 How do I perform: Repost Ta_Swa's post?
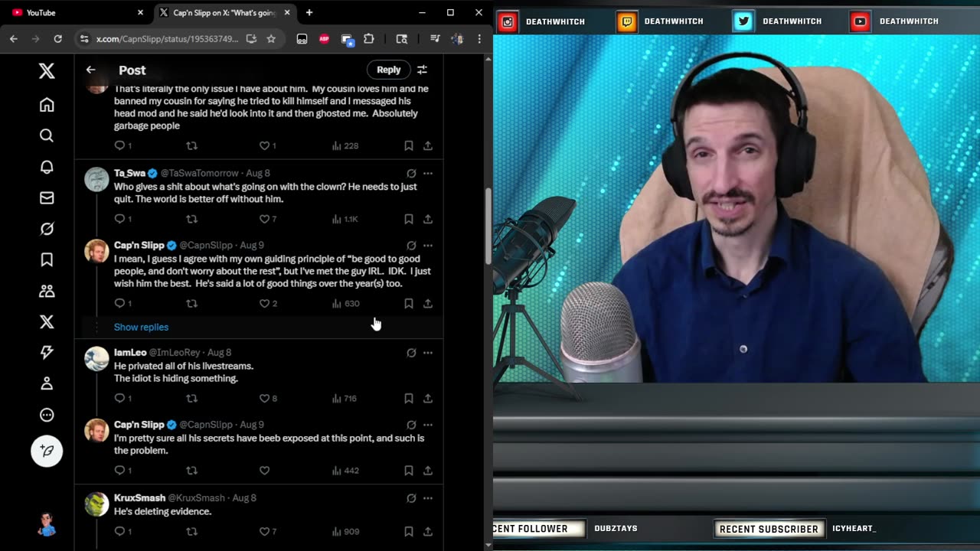click(x=191, y=219)
